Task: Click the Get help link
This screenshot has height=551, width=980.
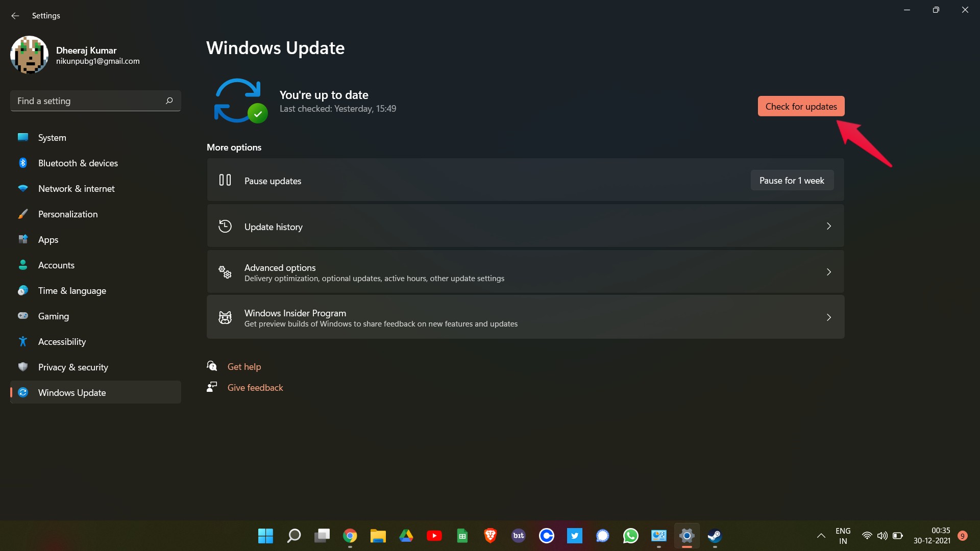Action: click(243, 366)
